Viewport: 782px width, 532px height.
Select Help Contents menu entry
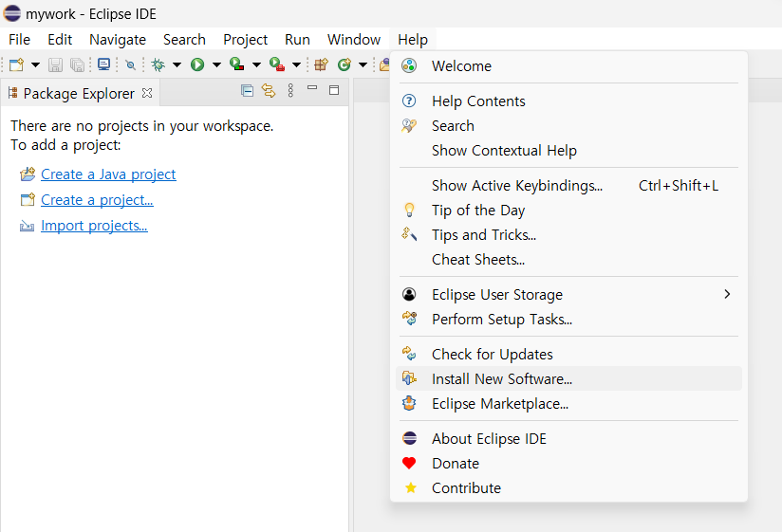point(568,101)
